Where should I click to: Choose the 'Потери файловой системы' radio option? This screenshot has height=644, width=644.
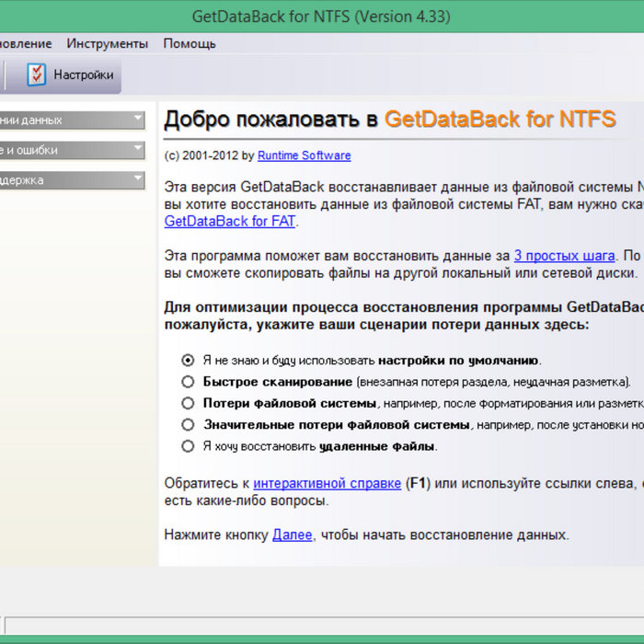tap(188, 403)
